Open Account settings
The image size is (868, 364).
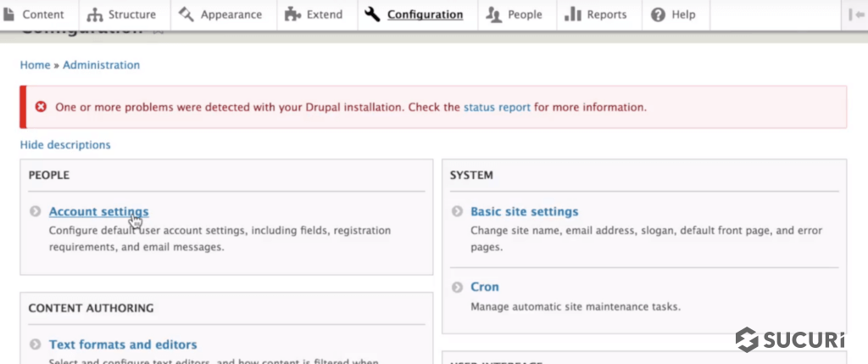(98, 212)
